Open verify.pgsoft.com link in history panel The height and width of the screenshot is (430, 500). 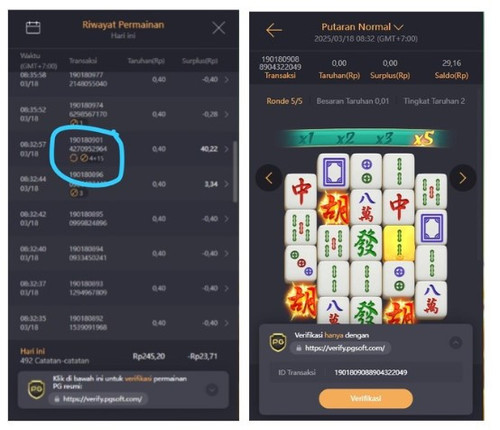coord(98,399)
